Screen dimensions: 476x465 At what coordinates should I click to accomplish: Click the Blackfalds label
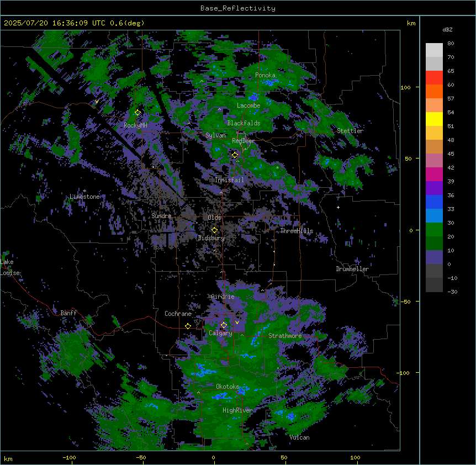point(244,123)
